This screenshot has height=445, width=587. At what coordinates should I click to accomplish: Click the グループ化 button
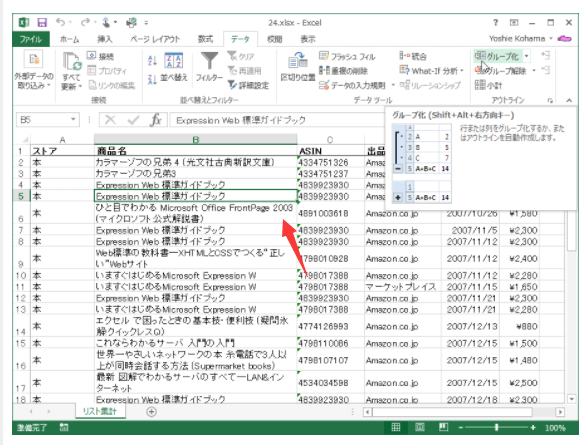coord(497,56)
